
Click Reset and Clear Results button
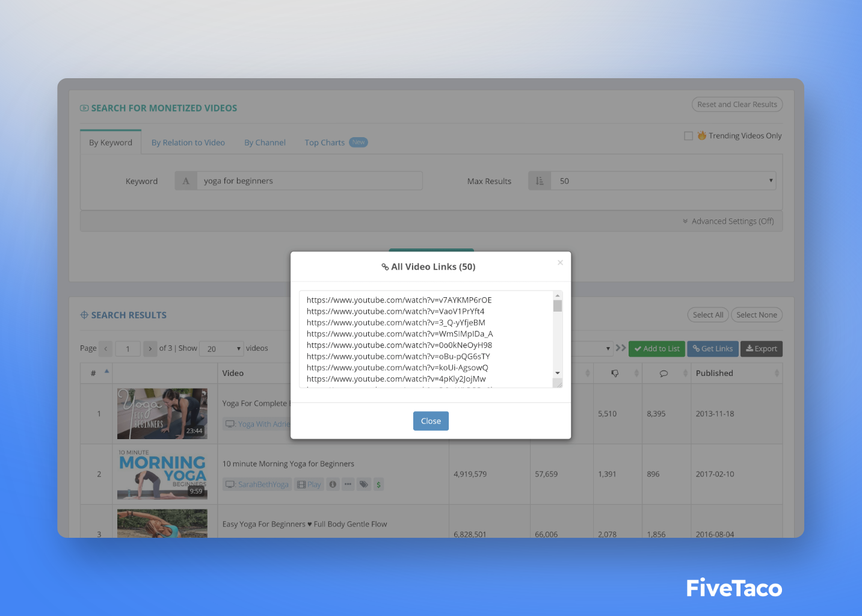click(x=737, y=105)
